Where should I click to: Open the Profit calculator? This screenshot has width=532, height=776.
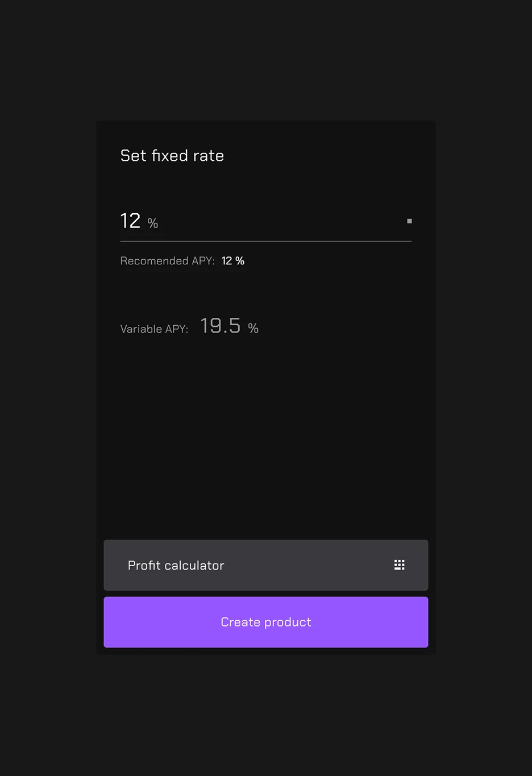pyautogui.click(x=266, y=565)
